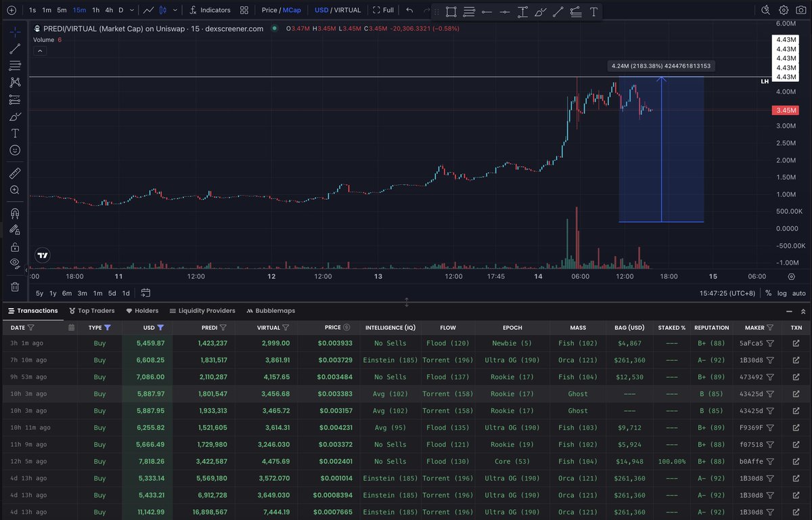Screen dimensions: 812x520
Task: Open quick search in top right
Action: tap(765, 10)
